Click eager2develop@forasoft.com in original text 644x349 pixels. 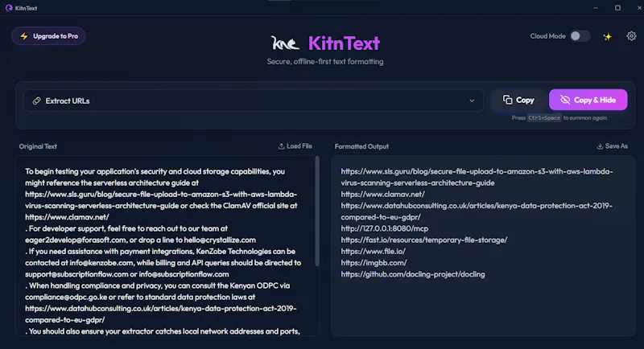pos(76,240)
